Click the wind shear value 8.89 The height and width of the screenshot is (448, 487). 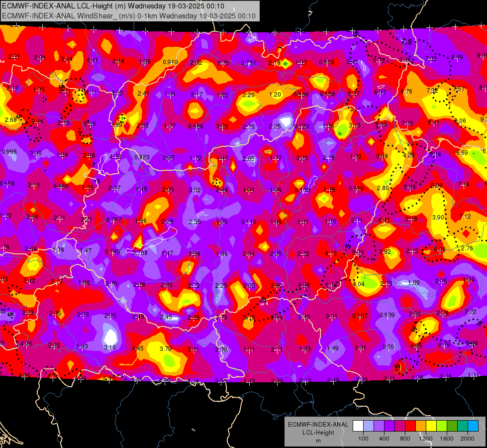(x=457, y=57)
